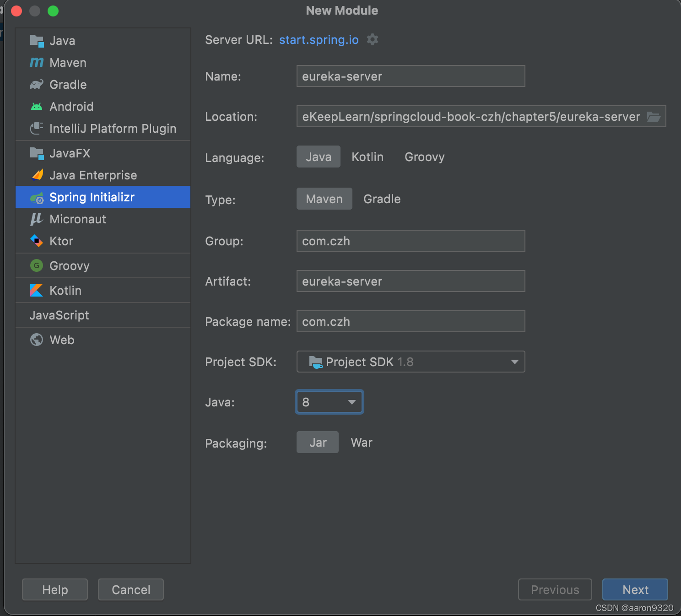Click into the Group field
The height and width of the screenshot is (616, 681).
411,241
